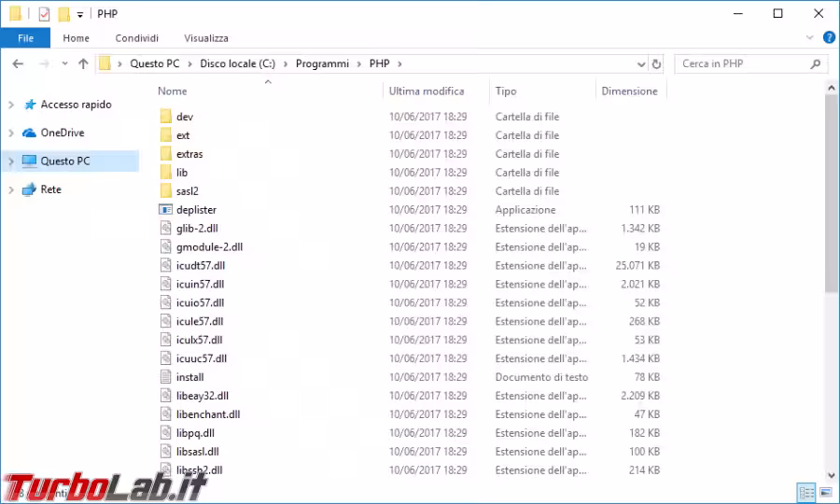Open the Customize Quick Access Toolbar dropdown
The image size is (840, 504).
tap(80, 14)
